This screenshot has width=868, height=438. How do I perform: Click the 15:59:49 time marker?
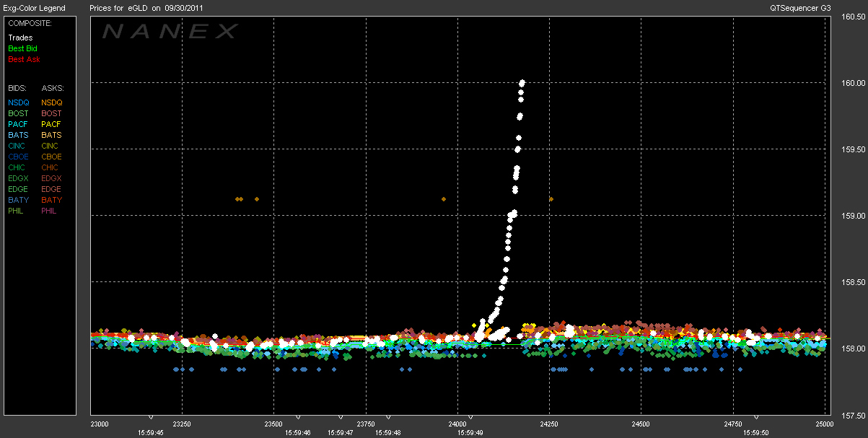[470, 433]
